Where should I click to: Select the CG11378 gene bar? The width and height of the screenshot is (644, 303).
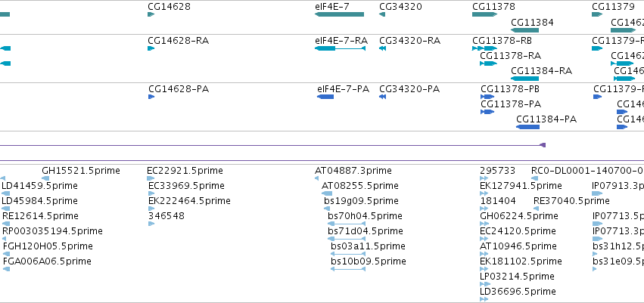(484, 14)
